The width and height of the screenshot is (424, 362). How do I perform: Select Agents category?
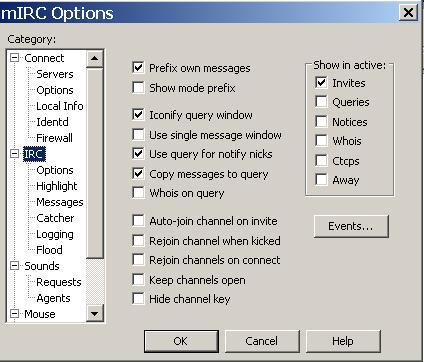pos(53,298)
